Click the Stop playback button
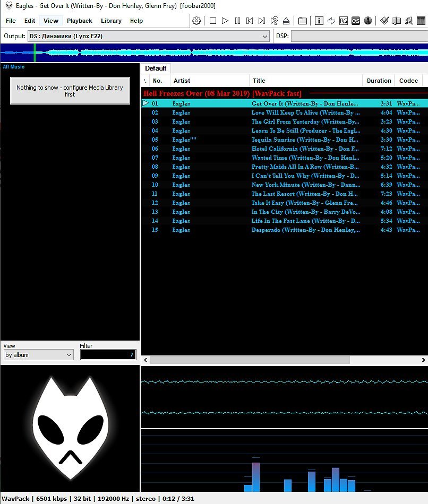Viewport: 428px width, 504px height. pyautogui.click(x=213, y=21)
